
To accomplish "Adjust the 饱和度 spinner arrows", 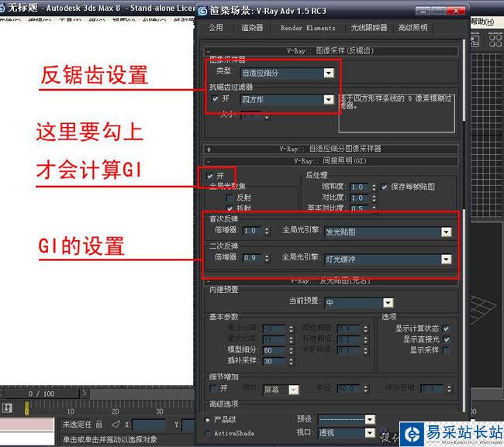I will (x=374, y=187).
